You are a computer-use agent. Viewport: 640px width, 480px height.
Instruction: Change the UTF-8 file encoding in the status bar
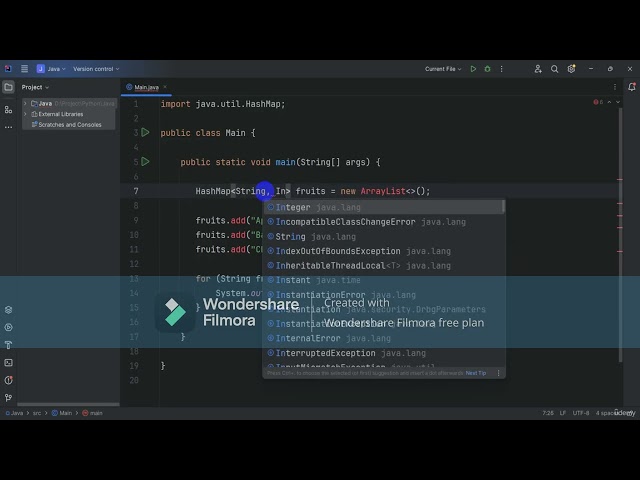click(x=581, y=413)
